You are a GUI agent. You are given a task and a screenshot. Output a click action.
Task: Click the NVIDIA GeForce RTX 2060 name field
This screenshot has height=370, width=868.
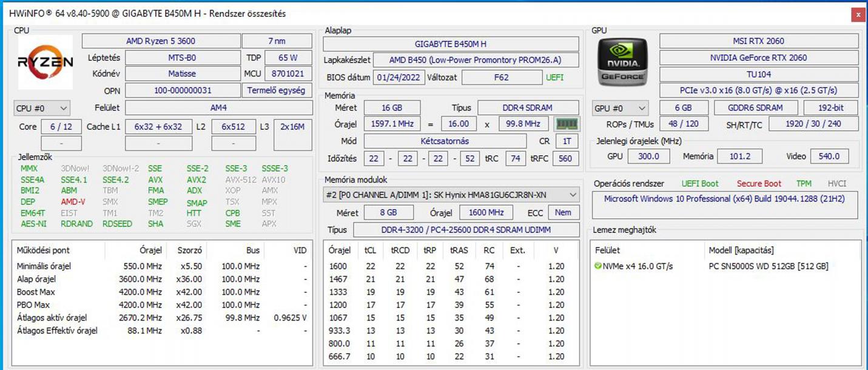pos(759,58)
